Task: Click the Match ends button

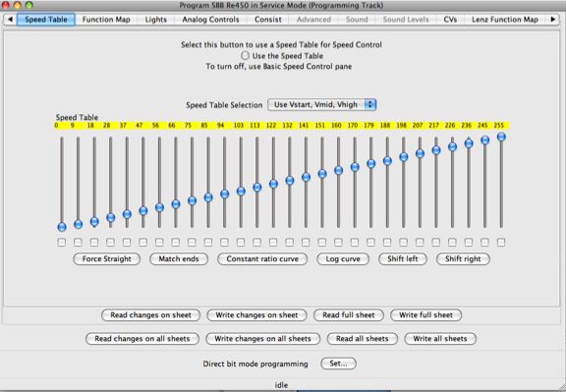Action: (179, 258)
